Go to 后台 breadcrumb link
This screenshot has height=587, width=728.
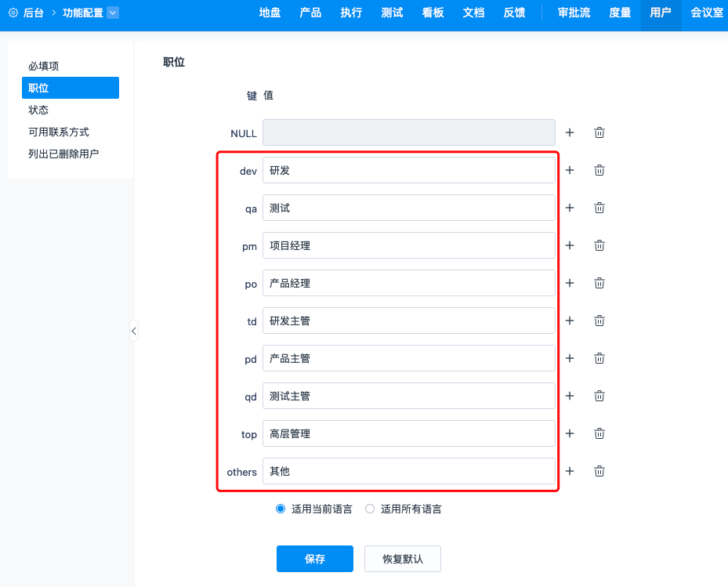click(x=34, y=13)
